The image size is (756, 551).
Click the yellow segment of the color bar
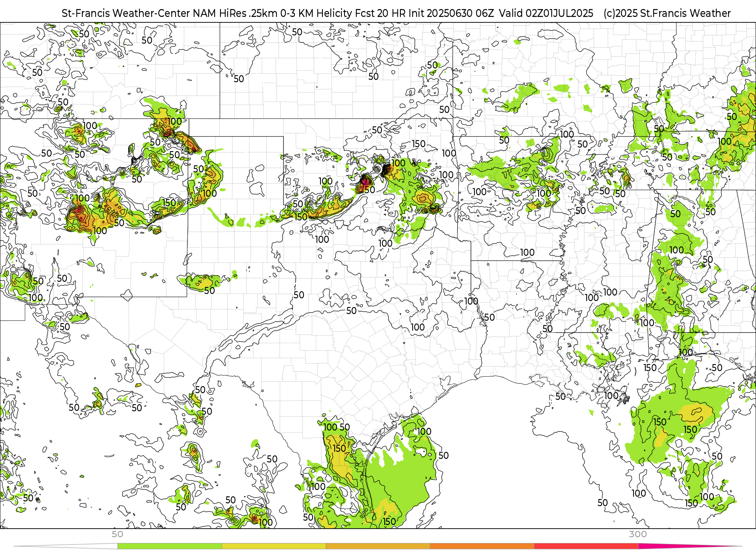(x=274, y=546)
